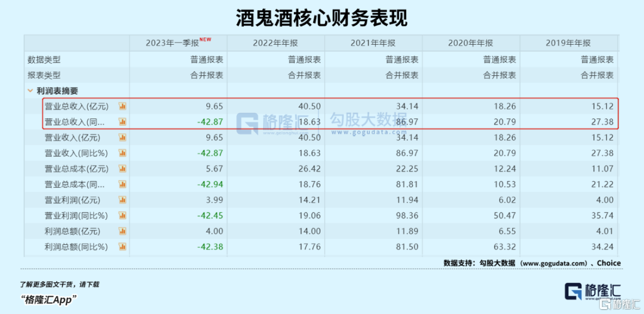Open chart icon for 营业利润(同比%) row
Viewport: 644px width, 314px height.
click(122, 216)
